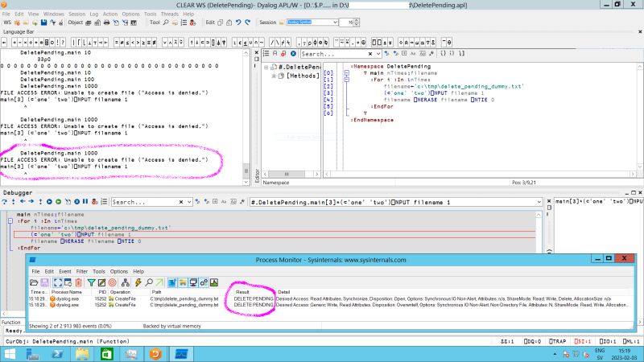Collapse the #.DeletePending tree node

pos(266,67)
